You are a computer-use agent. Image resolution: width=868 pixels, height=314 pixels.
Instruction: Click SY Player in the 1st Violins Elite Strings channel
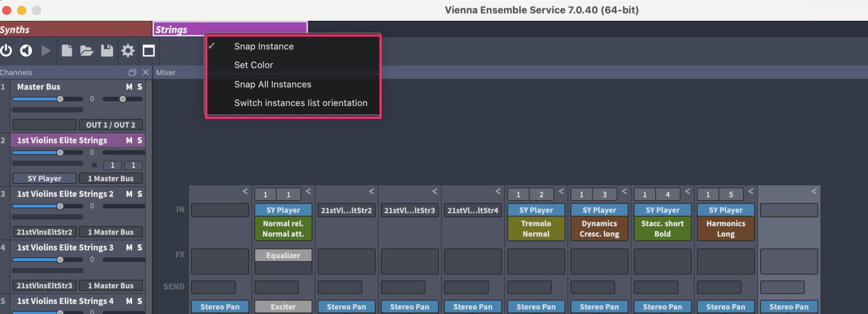click(45, 178)
